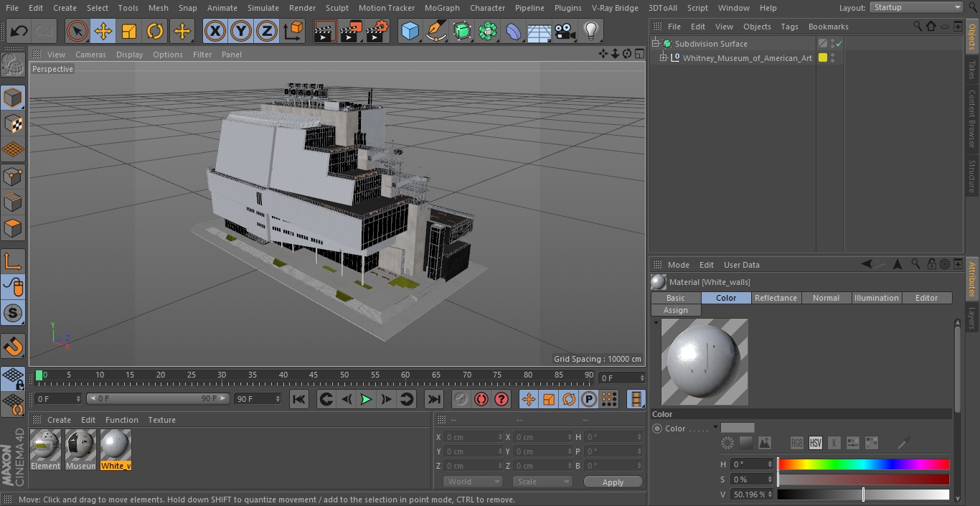Open the Deformer (Bend) icon
Screen dimensions: 980x506
click(514, 31)
